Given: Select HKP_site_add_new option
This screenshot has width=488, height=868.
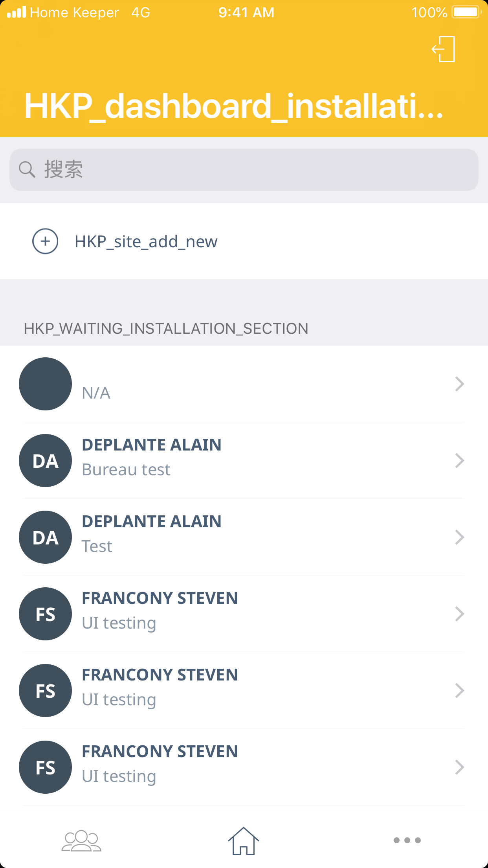Looking at the screenshot, I should (146, 242).
